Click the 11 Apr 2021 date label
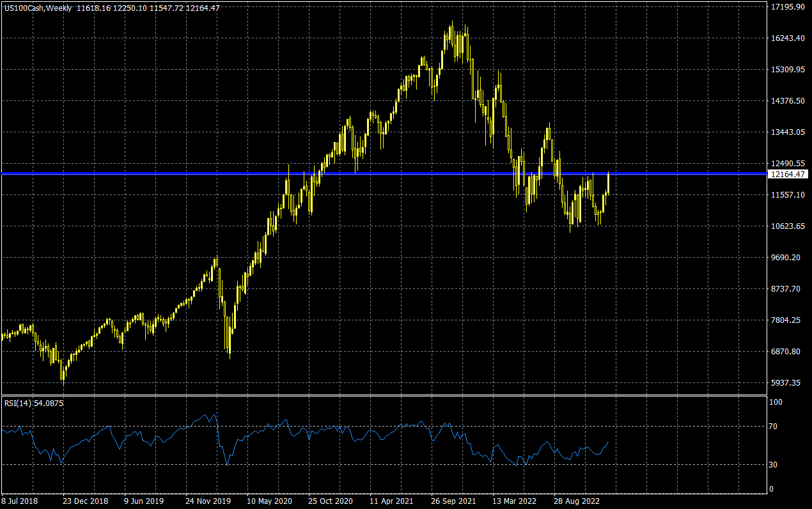This screenshot has height=509, width=812. [x=391, y=501]
